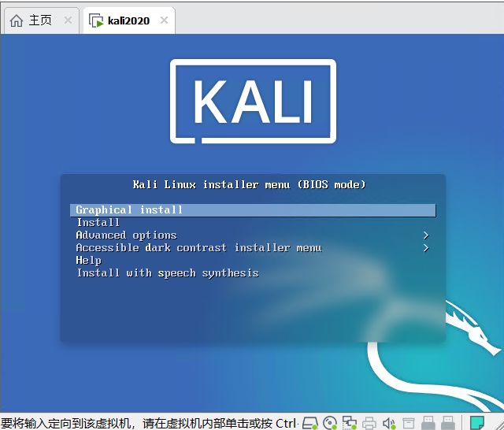Click the home icon on 主页 tab
This screenshot has height=430, width=504.
coord(17,21)
